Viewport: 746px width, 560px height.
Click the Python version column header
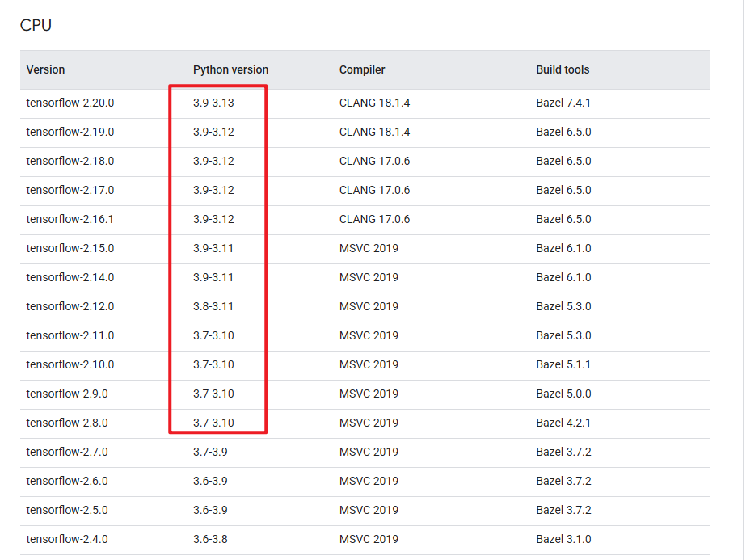pyautogui.click(x=230, y=69)
